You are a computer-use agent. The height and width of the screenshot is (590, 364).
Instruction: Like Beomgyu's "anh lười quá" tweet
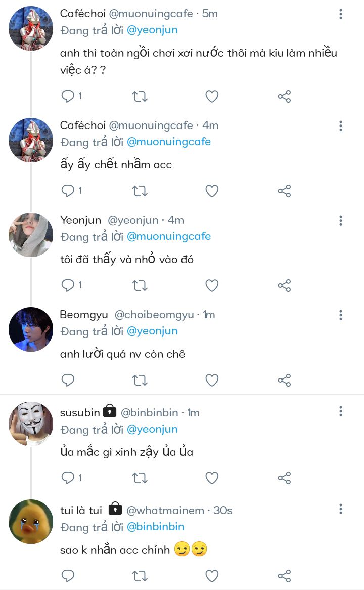(212, 380)
